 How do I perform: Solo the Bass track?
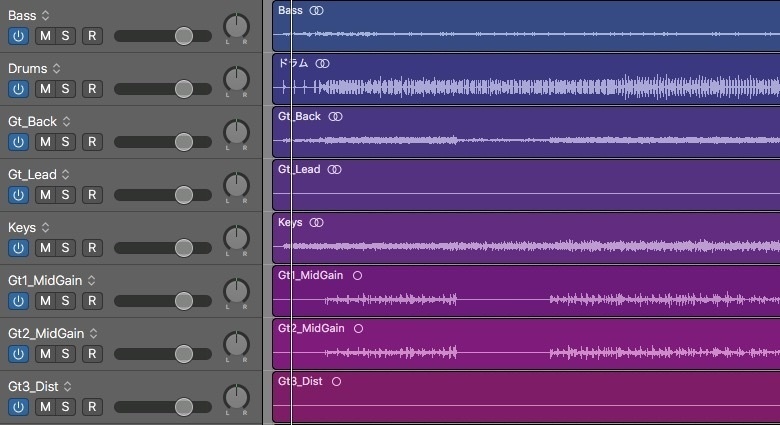tap(66, 36)
